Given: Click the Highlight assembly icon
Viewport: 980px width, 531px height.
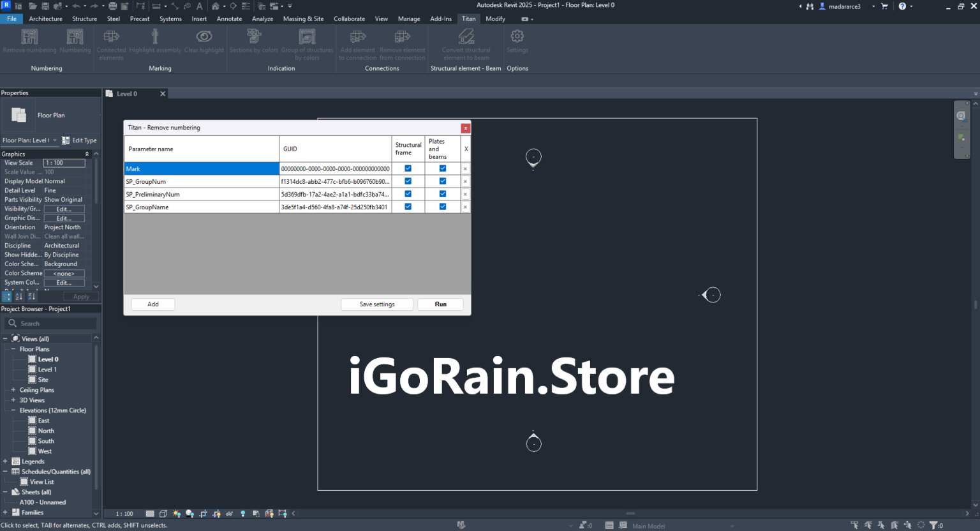Looking at the screenshot, I should (x=155, y=37).
